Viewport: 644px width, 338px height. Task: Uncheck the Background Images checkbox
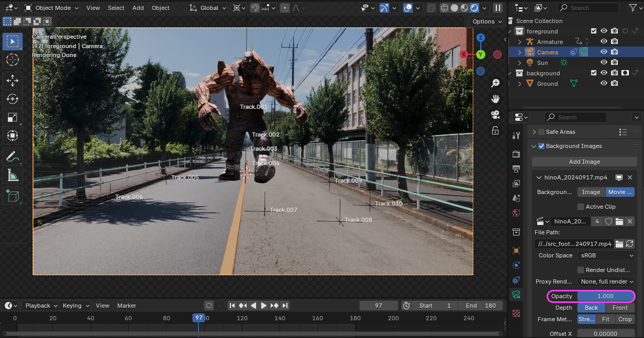541,146
